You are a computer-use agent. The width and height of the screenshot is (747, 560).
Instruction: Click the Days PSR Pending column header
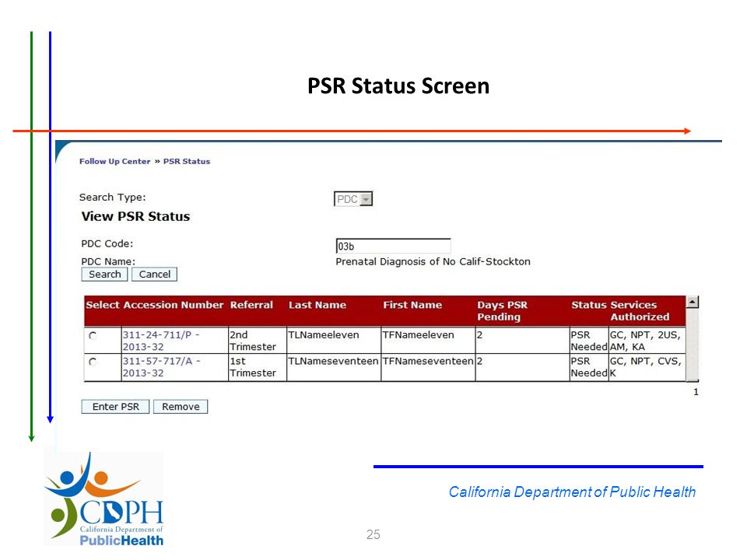(x=502, y=311)
